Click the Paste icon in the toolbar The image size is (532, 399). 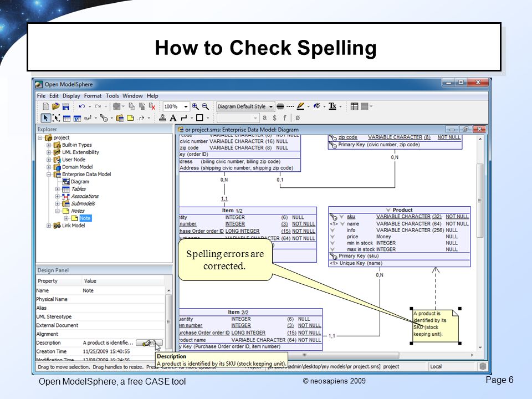pyautogui.click(x=142, y=106)
